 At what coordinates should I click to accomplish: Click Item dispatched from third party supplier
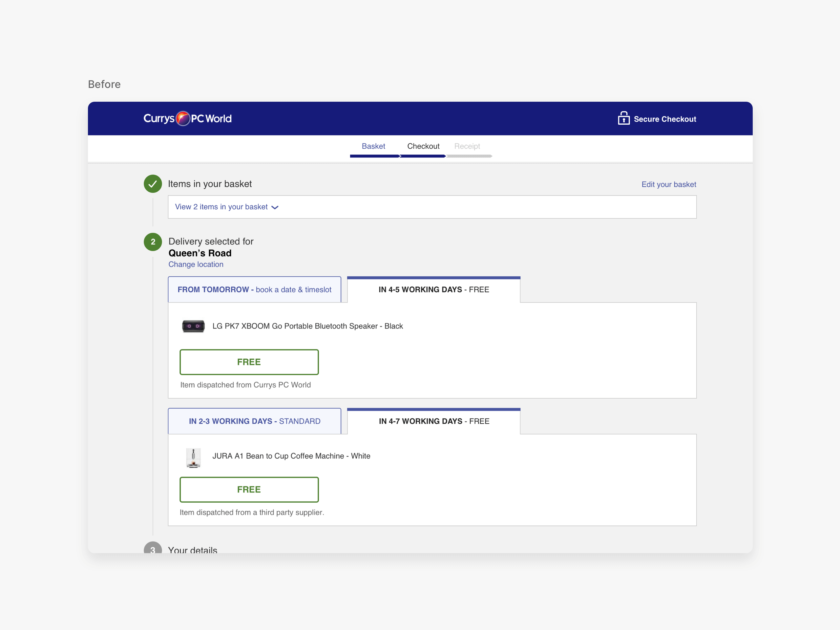252,513
